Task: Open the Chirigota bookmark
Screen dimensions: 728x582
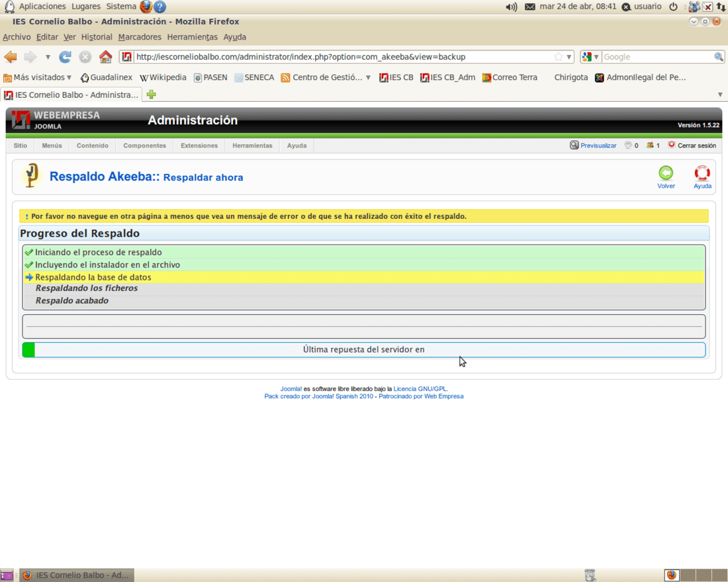Action: 570,77
